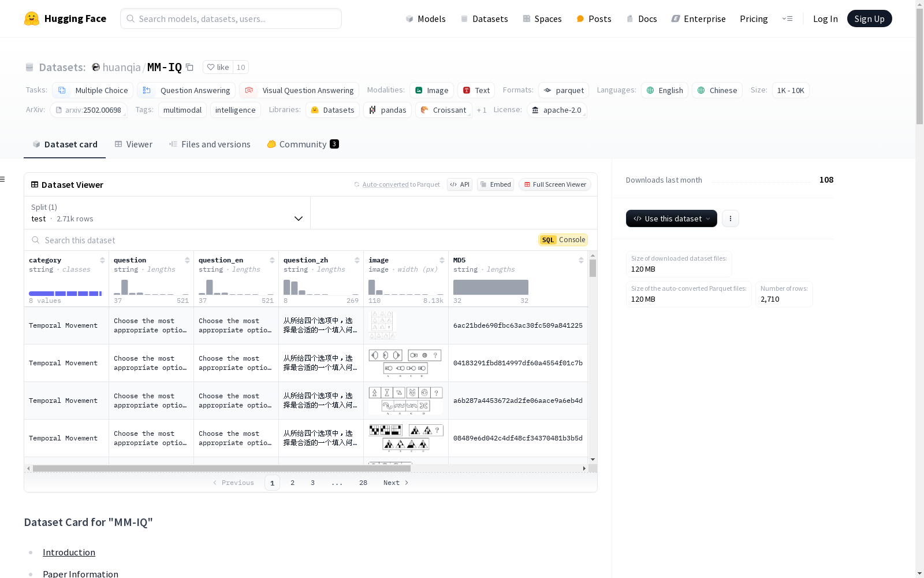Open the arxiv 2502.00698 paper tag
Screen dimensions: 924x578
(x=88, y=110)
